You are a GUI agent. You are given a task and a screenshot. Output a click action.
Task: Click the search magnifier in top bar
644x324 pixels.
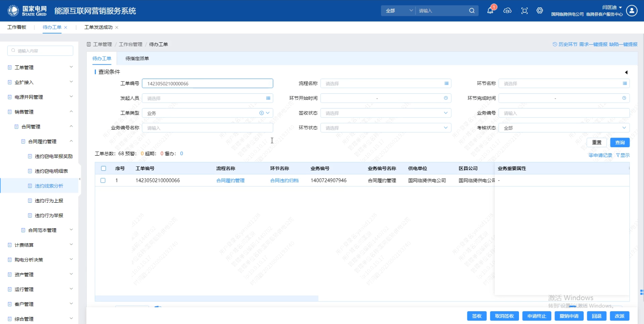click(x=472, y=11)
